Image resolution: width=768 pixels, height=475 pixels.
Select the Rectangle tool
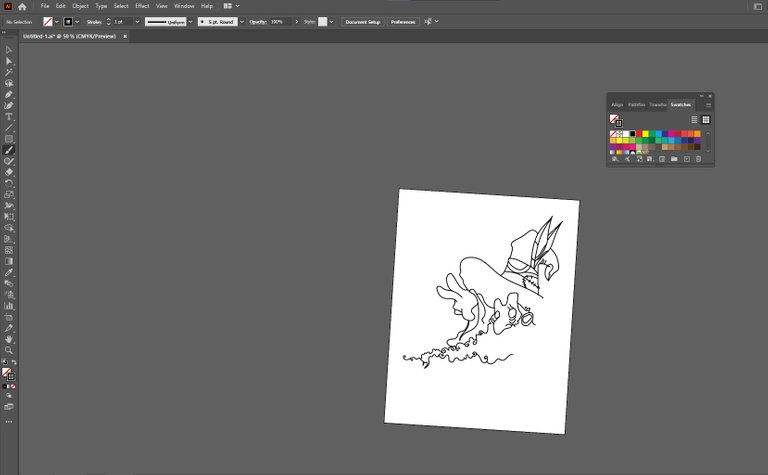[9, 139]
